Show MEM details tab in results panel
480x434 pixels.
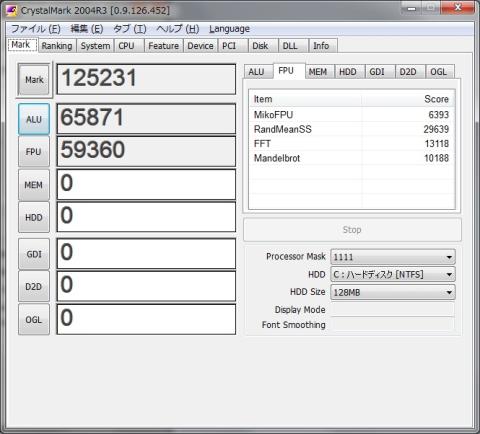click(319, 72)
